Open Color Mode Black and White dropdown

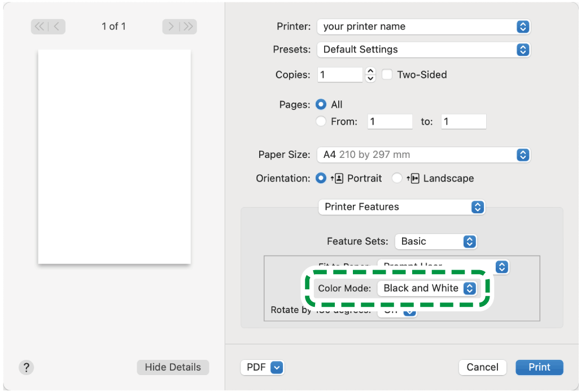tap(427, 288)
